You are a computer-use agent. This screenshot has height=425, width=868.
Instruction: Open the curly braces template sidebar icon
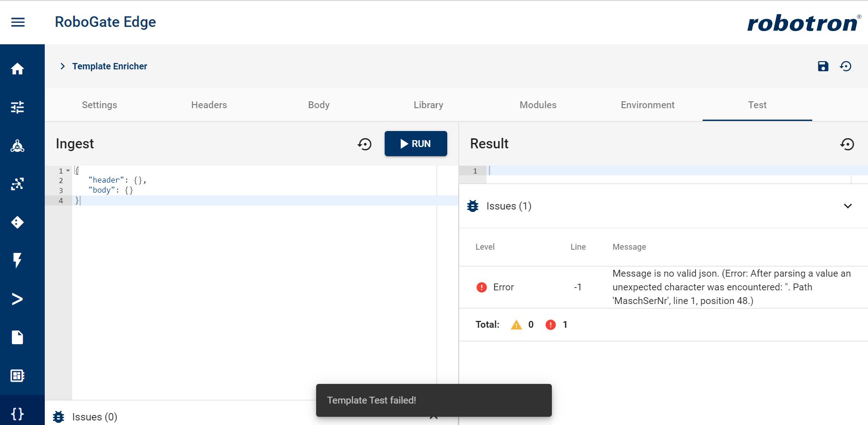point(17,414)
